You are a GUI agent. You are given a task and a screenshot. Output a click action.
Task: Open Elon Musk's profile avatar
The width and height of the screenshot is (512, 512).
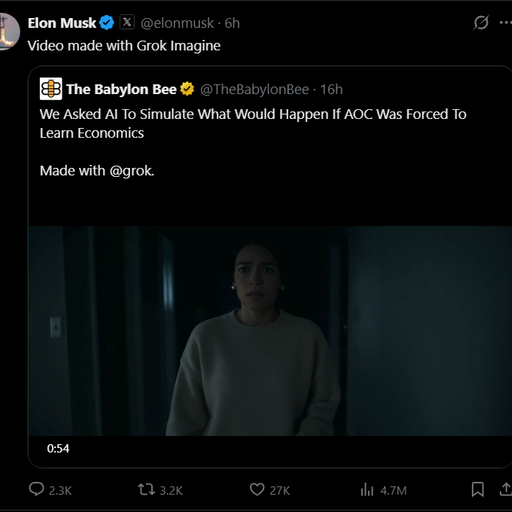click(x=9, y=32)
